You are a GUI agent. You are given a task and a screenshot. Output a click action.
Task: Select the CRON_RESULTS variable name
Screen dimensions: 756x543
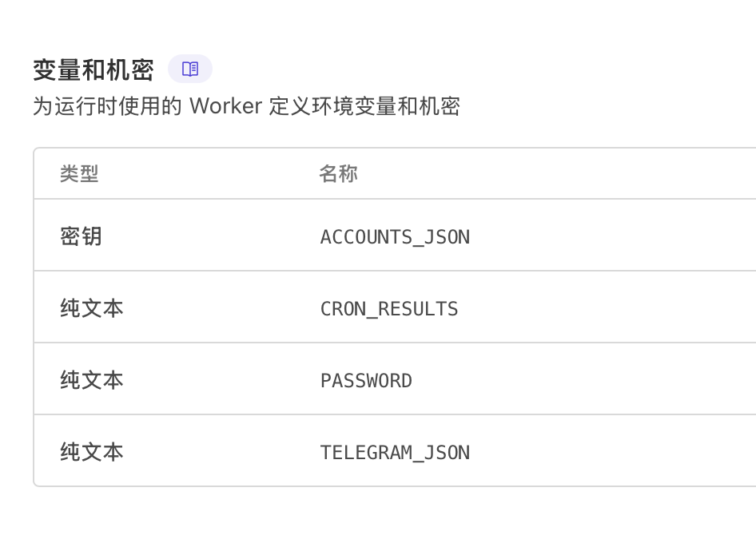click(389, 309)
